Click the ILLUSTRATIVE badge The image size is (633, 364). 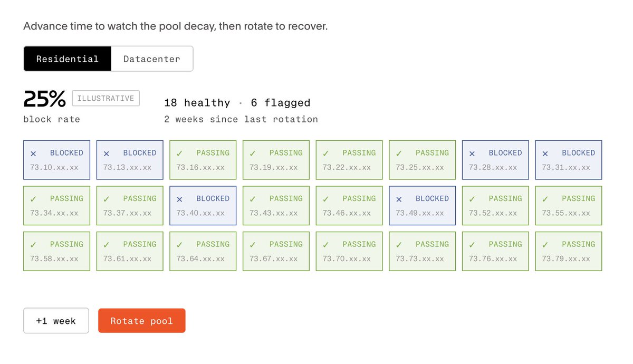click(x=106, y=98)
